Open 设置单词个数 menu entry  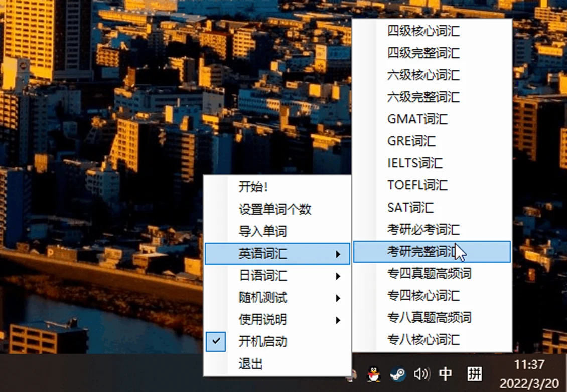click(x=277, y=209)
